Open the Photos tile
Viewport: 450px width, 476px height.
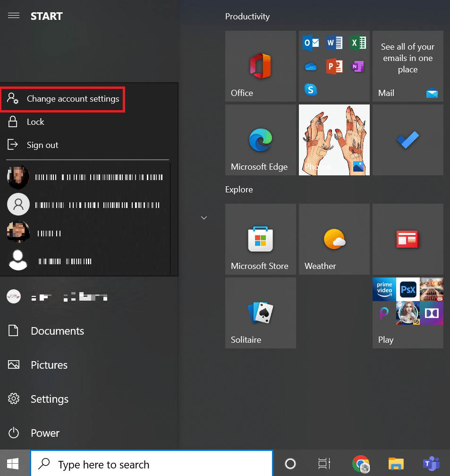tap(334, 140)
